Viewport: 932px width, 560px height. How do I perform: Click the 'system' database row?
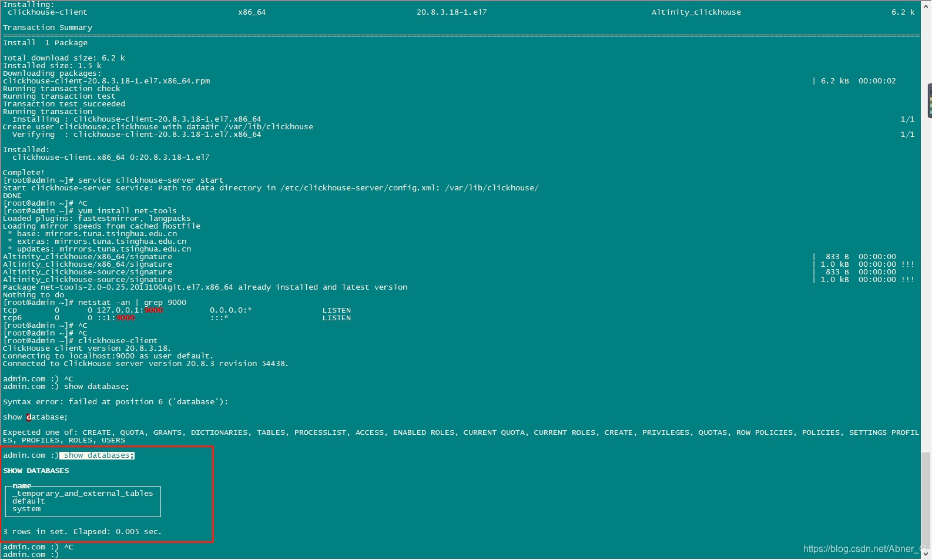click(26, 509)
